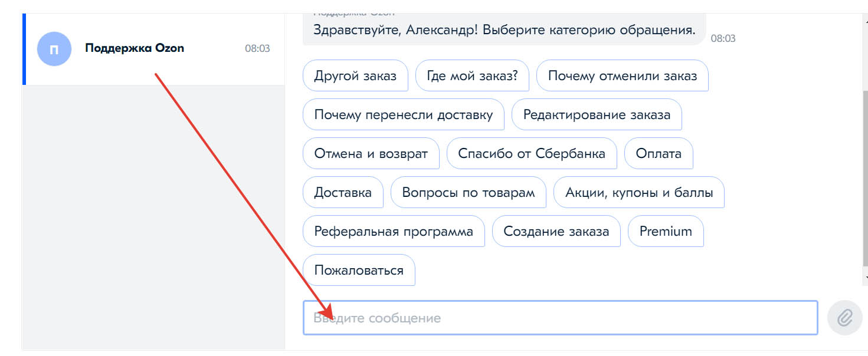Click the Доставка category button

343,193
